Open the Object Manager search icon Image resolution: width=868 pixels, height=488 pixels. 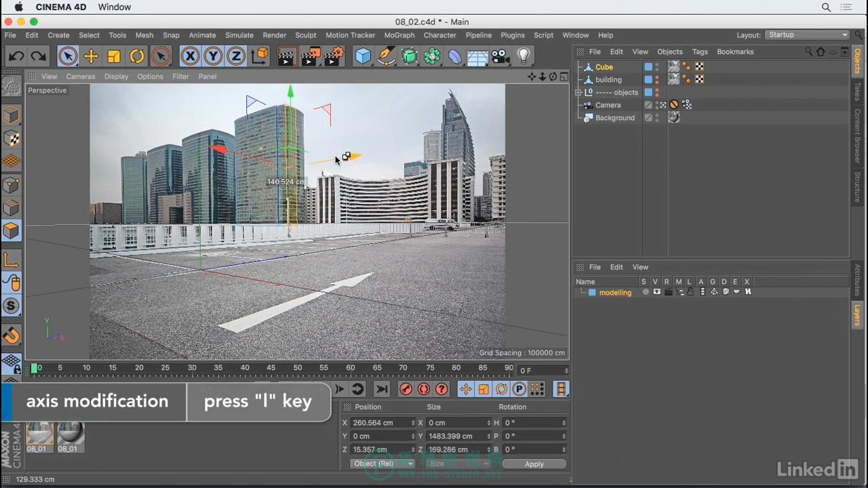tap(809, 52)
